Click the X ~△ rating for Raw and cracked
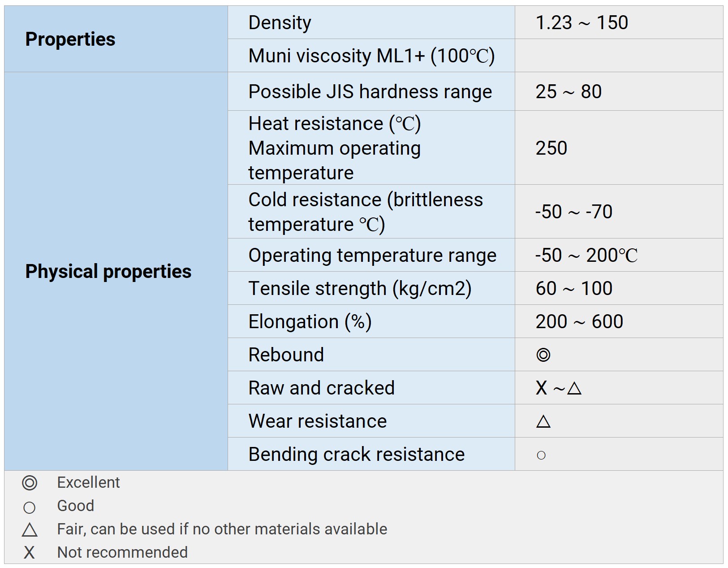Image resolution: width=728 pixels, height=568 pixels. pos(558,388)
